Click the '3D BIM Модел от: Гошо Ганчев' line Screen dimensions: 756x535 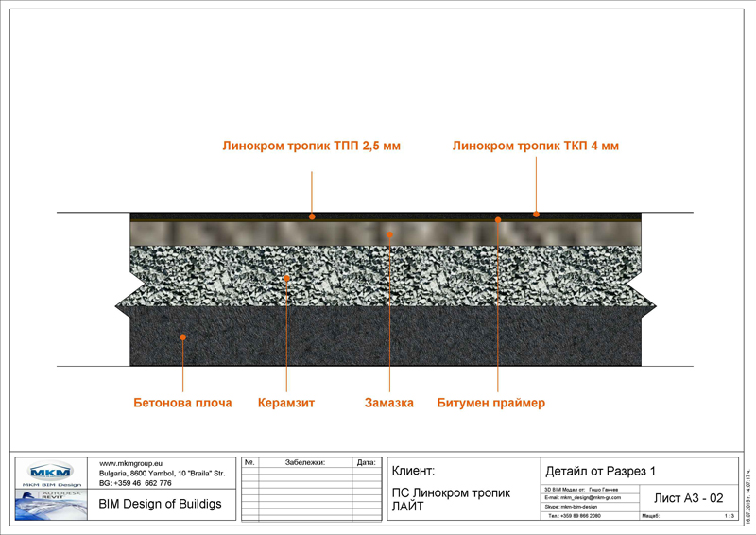pos(581,490)
